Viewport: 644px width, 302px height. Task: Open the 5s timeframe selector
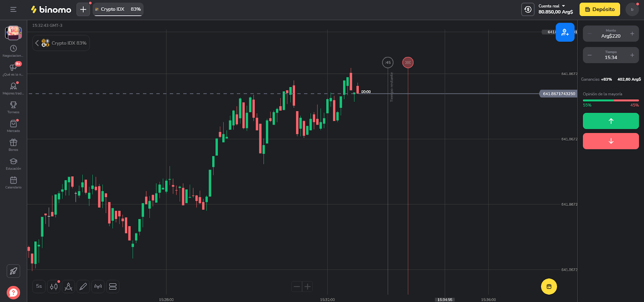point(39,286)
